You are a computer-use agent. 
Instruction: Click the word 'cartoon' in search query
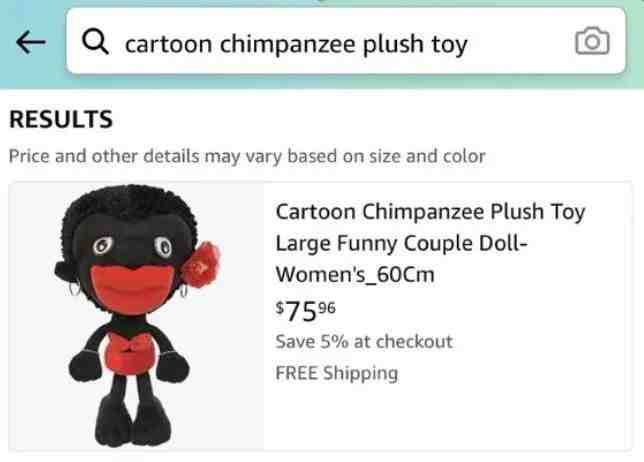coord(168,44)
